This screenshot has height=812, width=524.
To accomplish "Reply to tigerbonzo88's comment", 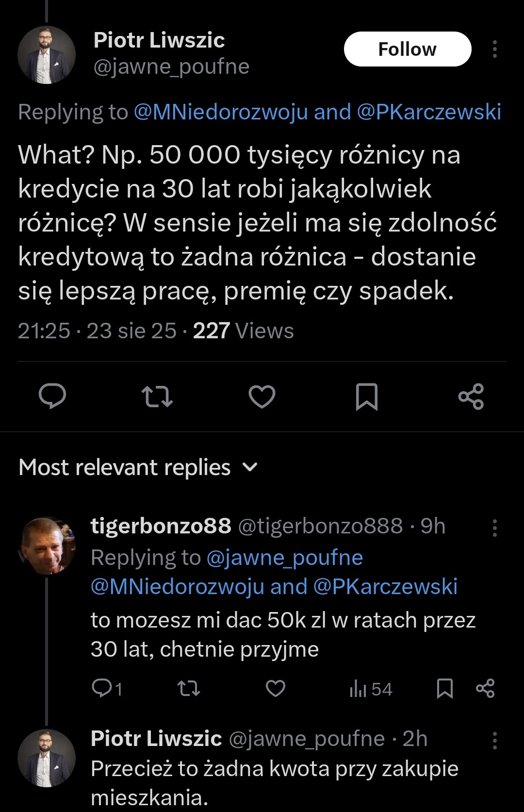I will click(102, 688).
